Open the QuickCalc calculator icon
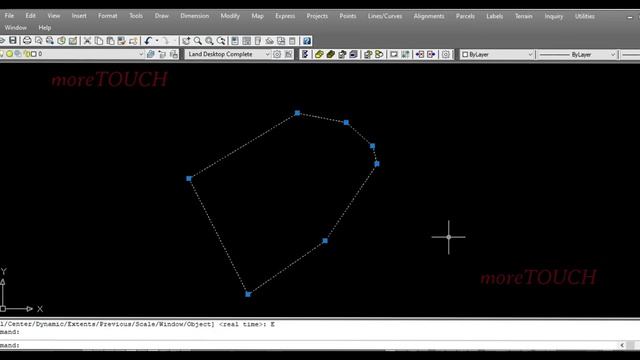 (292, 40)
